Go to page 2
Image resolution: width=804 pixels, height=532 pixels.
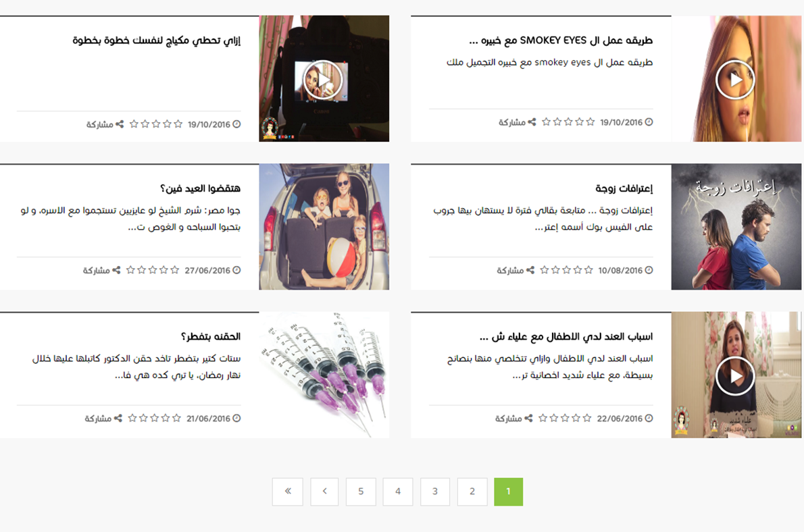pos(472,491)
